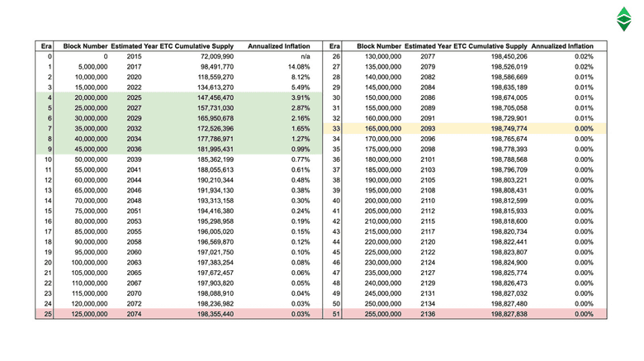The height and width of the screenshot is (361, 644).
Task: Select the right table's Annualized Inflation header
Action: (563, 45)
